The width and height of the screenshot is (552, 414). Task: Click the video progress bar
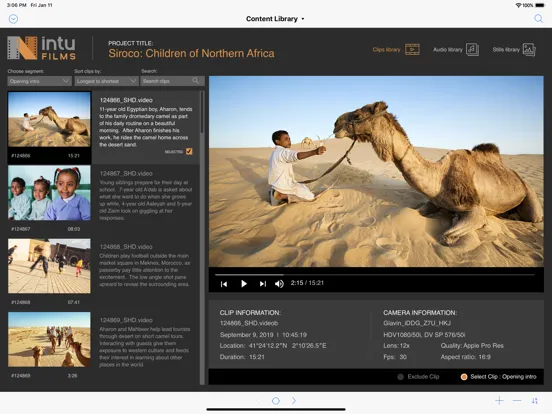[375, 275]
